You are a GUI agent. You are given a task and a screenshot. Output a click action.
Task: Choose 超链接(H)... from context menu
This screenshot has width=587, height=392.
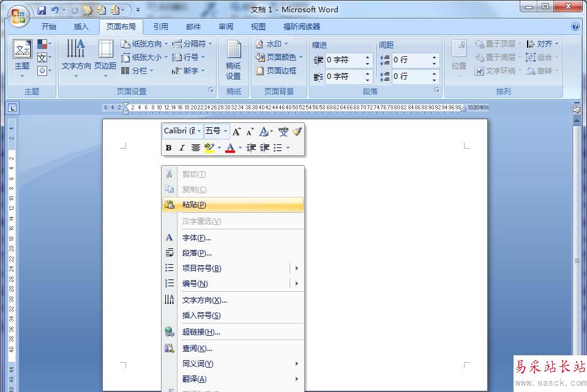click(233, 332)
